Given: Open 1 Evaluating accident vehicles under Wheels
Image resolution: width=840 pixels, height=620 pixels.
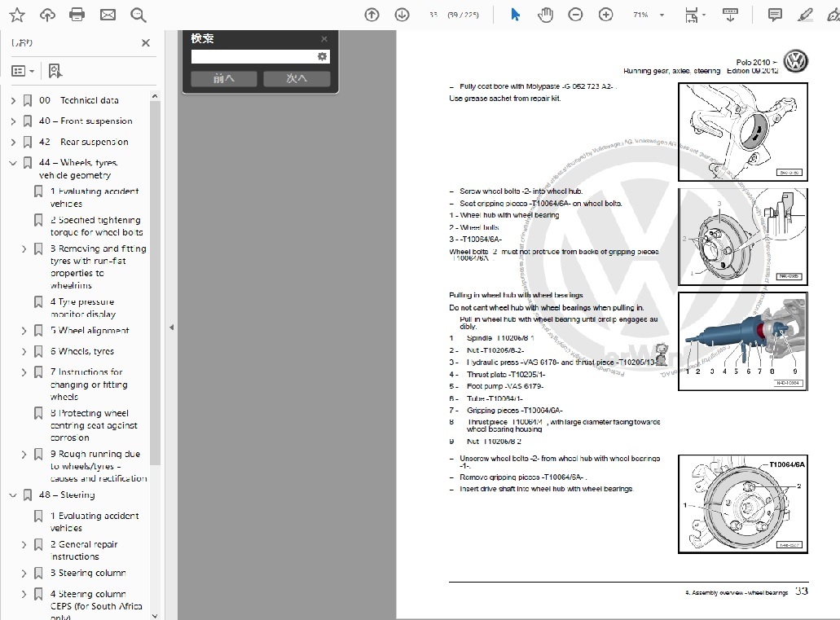Looking at the screenshot, I should [x=95, y=197].
